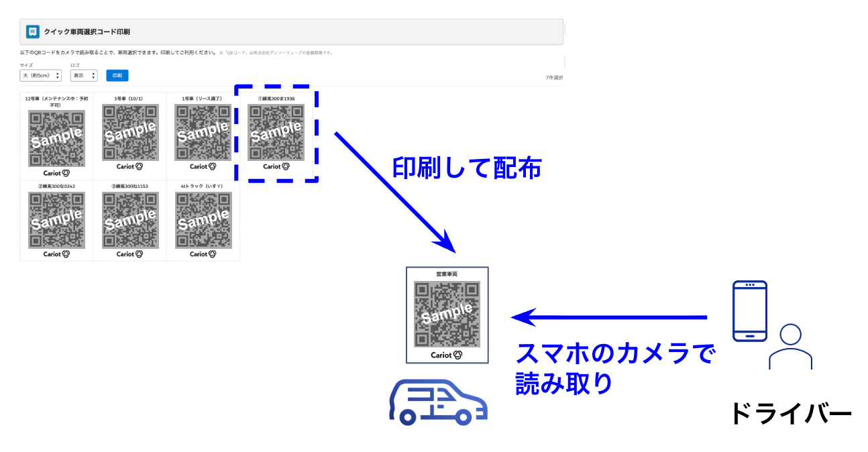This screenshot has width=868, height=452.
Task: Select QR code for 12号車 maintenance vehicle
Action: click(x=56, y=139)
